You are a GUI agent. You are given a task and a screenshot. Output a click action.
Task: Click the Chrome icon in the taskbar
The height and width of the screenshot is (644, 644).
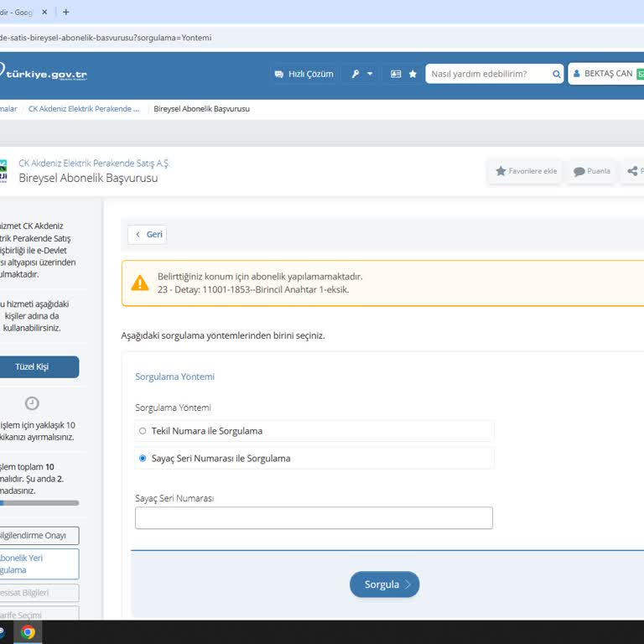click(28, 632)
